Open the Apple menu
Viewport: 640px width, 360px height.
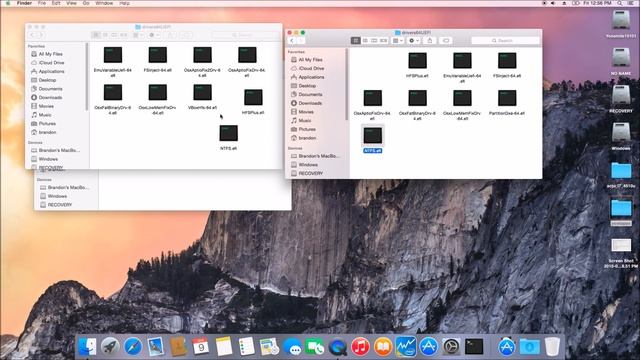click(7, 3)
